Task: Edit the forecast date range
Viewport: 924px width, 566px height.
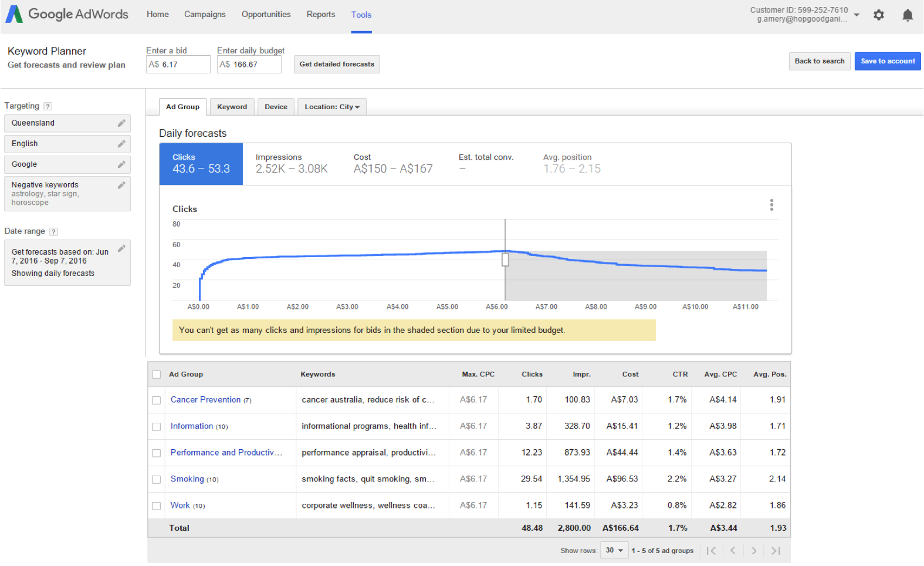Action: [x=121, y=249]
